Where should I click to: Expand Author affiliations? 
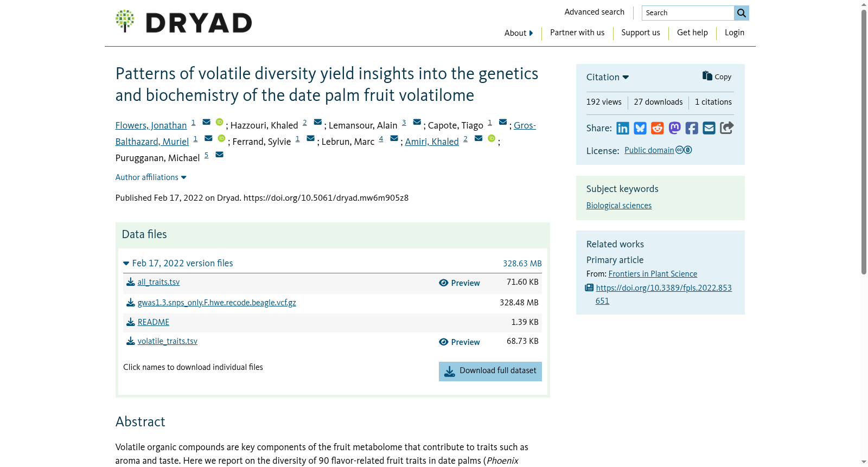(151, 177)
